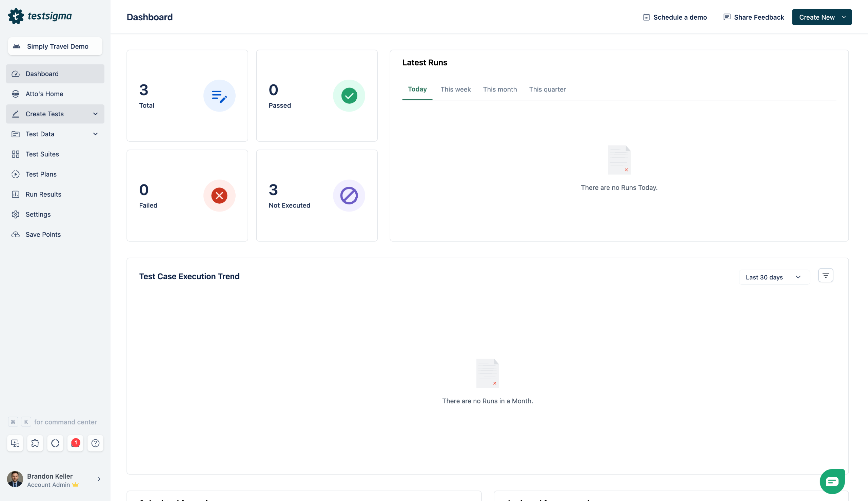Open the Last 30 days dropdown

[x=774, y=277]
